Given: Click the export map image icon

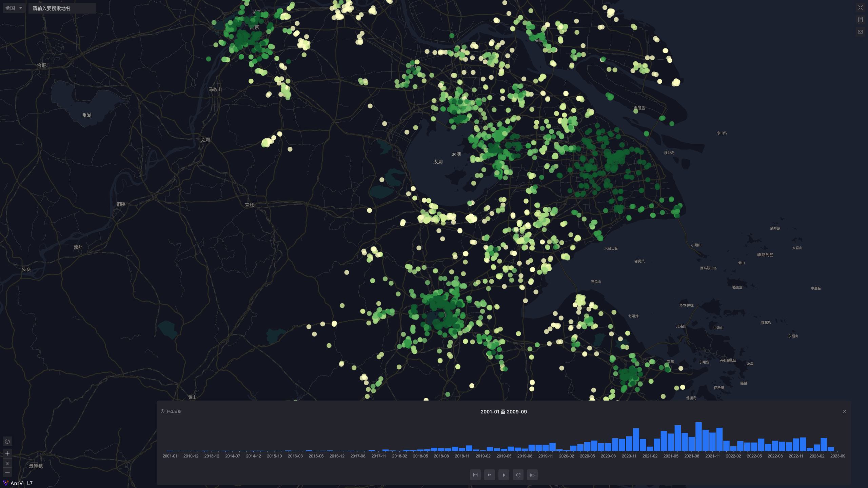Looking at the screenshot, I should click(x=860, y=32).
